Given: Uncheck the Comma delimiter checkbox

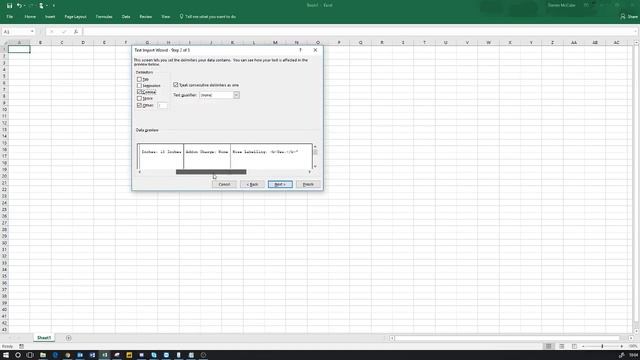Looking at the screenshot, I should (139, 92).
